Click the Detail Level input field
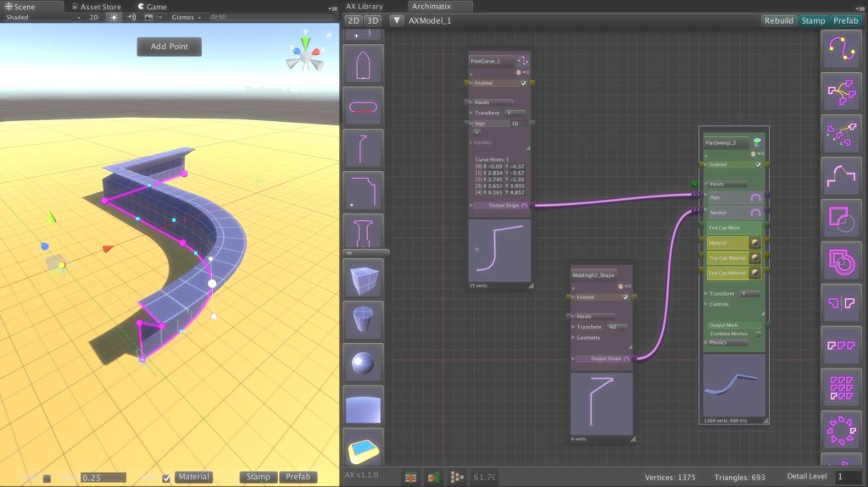Screen dimensions: 868x487 849,478
